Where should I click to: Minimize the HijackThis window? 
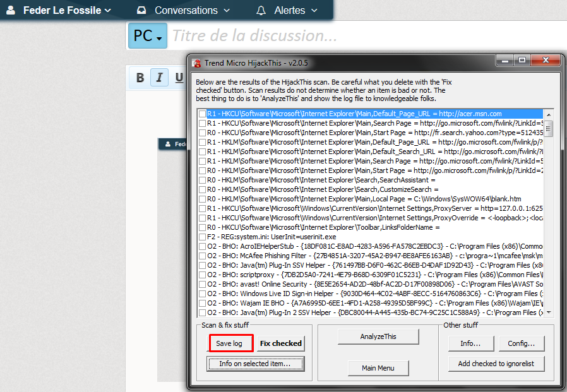tap(505, 61)
